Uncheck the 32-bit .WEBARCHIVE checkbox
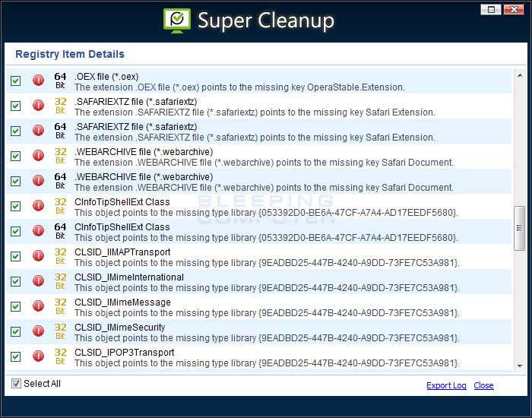The image size is (532, 418). click(16, 156)
